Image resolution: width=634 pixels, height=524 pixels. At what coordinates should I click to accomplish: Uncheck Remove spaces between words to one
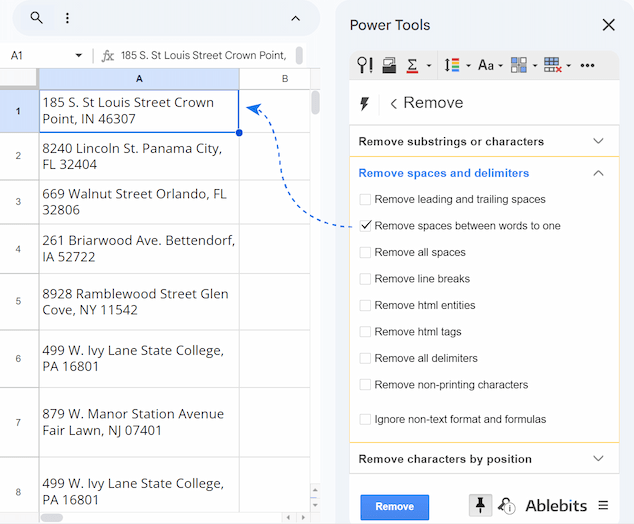[365, 226]
